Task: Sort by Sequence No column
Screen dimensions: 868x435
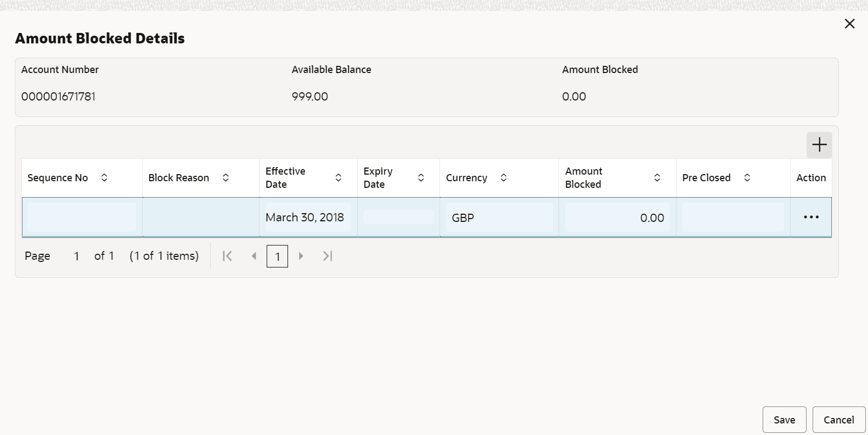Action: (104, 177)
